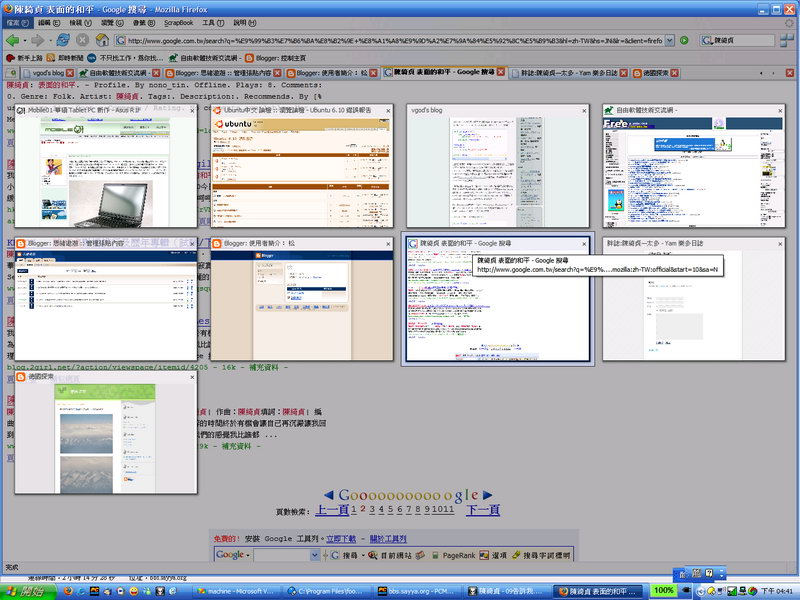Close the Ubuntu中文論壇 thumbnail preview

tap(388, 111)
